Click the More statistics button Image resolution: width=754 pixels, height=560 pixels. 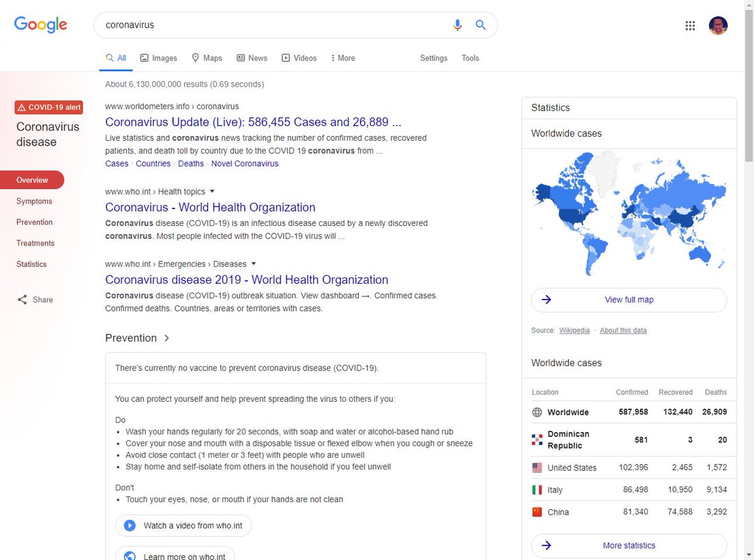pos(629,546)
